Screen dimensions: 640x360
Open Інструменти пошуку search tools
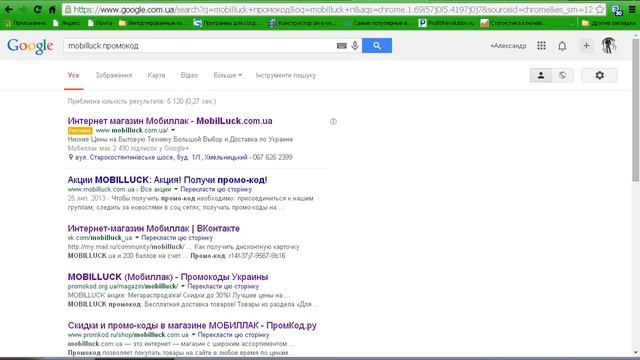(286, 75)
